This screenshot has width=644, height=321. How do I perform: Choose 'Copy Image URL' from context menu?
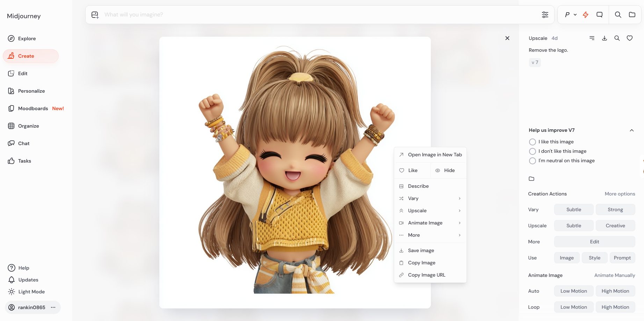427,275
